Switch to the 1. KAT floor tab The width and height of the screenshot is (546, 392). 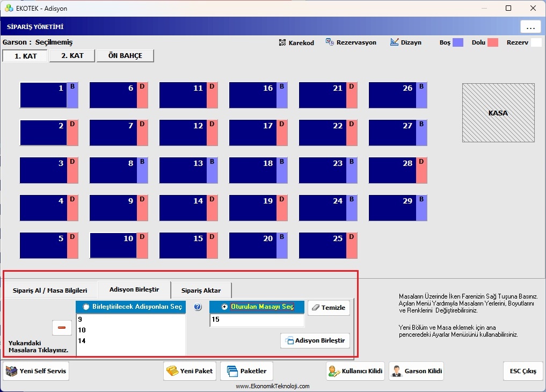pos(25,56)
